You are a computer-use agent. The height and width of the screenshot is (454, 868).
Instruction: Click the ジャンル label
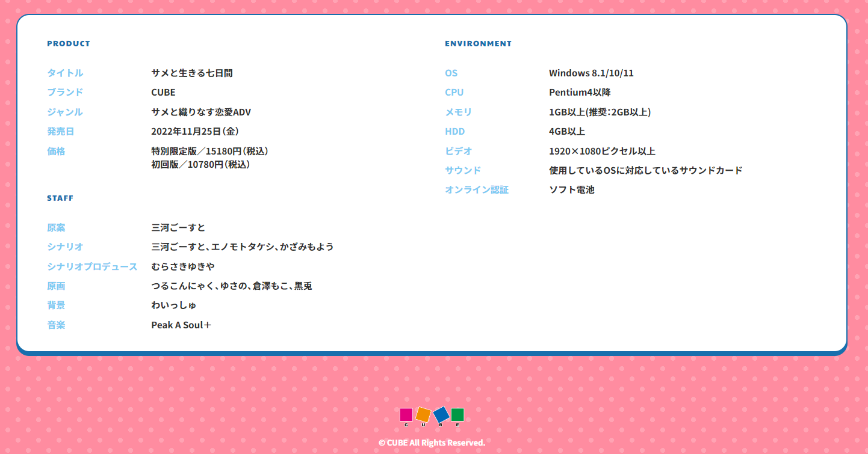pyautogui.click(x=65, y=112)
